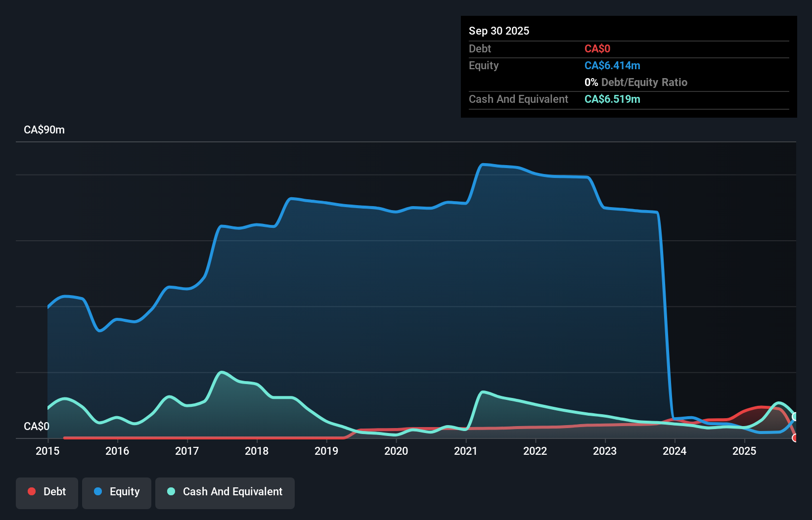Click the CA$6.519m cash value link

[x=612, y=99]
